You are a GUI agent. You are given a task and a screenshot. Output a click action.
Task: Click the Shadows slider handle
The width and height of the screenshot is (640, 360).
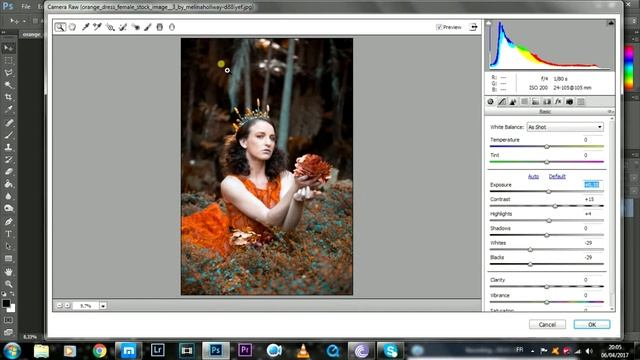[x=547, y=236]
